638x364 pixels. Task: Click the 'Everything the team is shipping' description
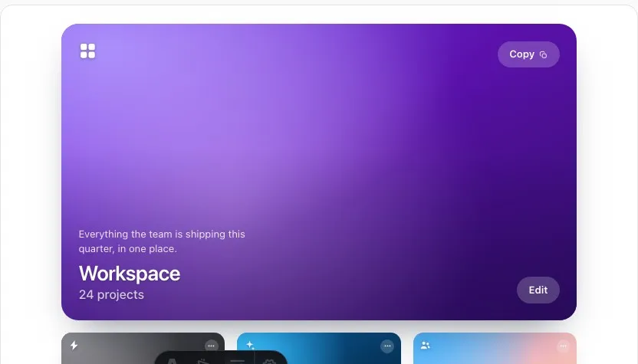(162, 241)
